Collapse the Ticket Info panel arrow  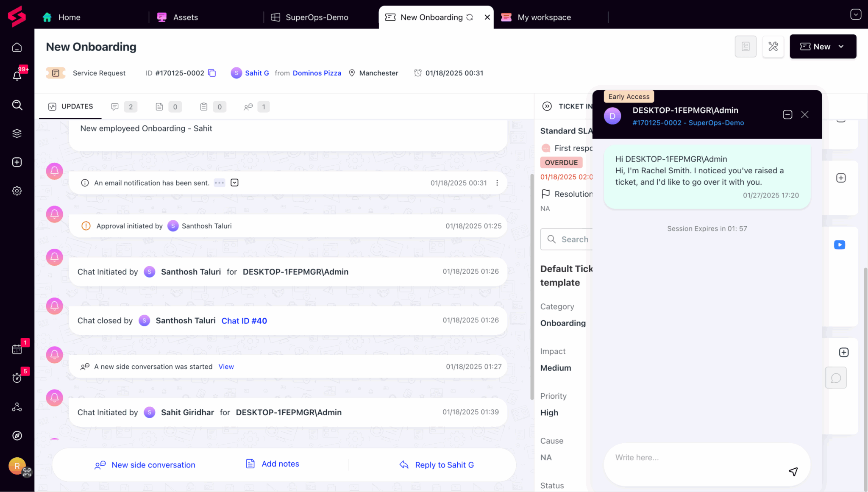[x=547, y=106]
